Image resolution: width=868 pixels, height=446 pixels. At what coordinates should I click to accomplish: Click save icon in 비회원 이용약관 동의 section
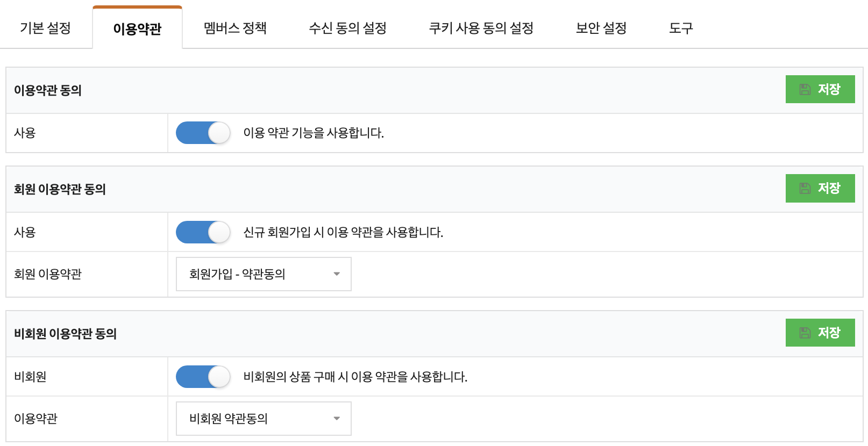point(805,333)
